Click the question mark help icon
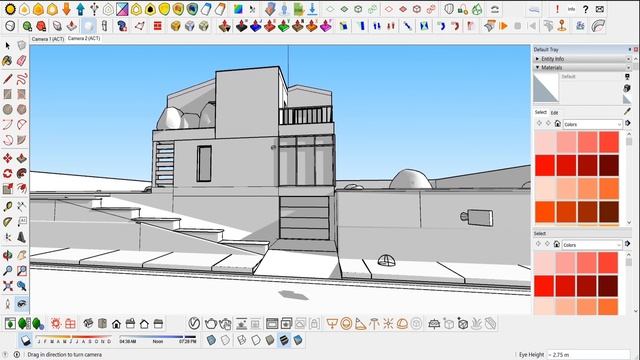 click(x=585, y=9)
